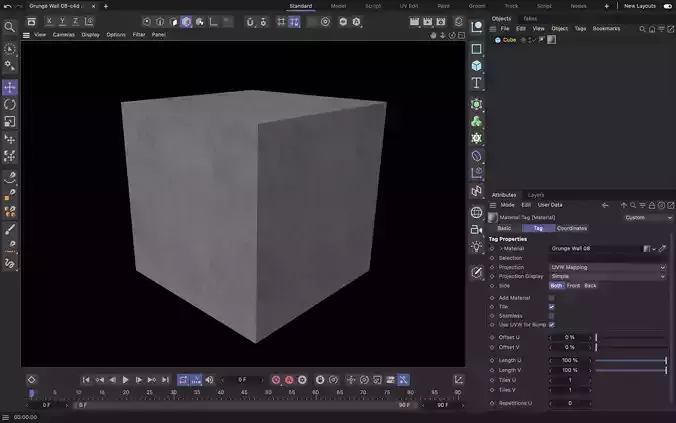
Task: Adjust the Length V slider
Action: [x=631, y=370]
